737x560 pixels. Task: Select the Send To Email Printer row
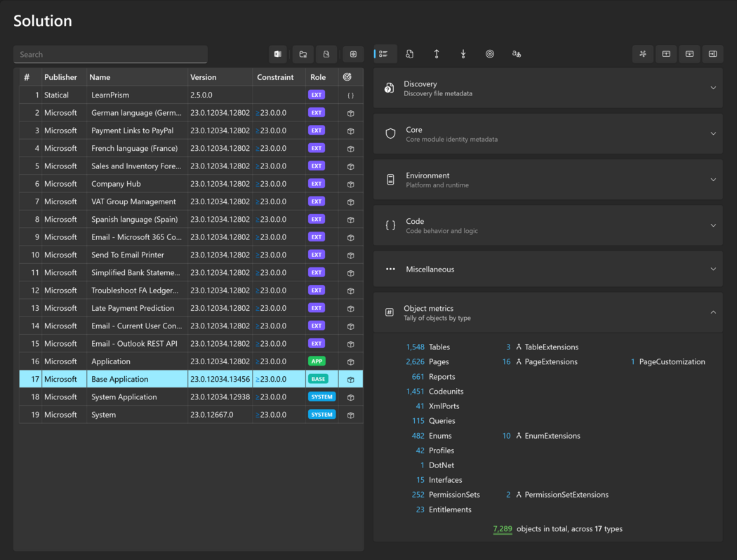tap(191, 255)
